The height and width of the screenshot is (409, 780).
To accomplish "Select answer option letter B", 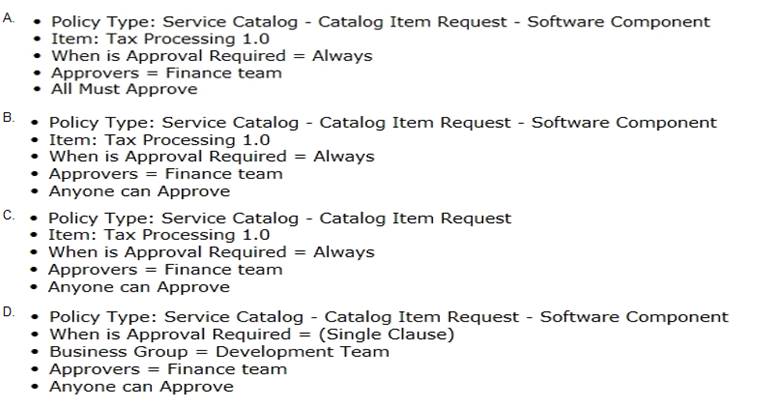I will pyautogui.click(x=8, y=117).
